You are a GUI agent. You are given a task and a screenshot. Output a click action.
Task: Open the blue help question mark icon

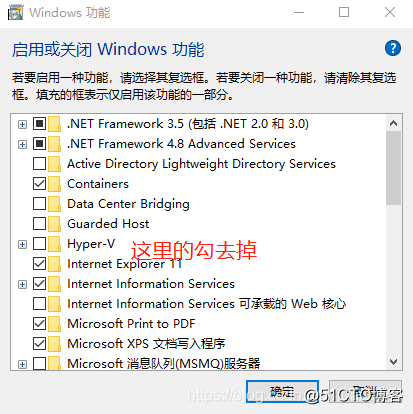click(393, 48)
